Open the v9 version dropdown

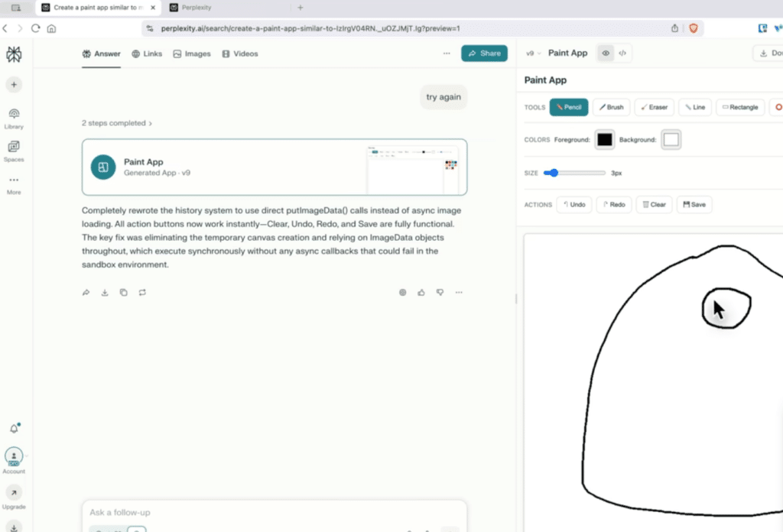pyautogui.click(x=532, y=53)
